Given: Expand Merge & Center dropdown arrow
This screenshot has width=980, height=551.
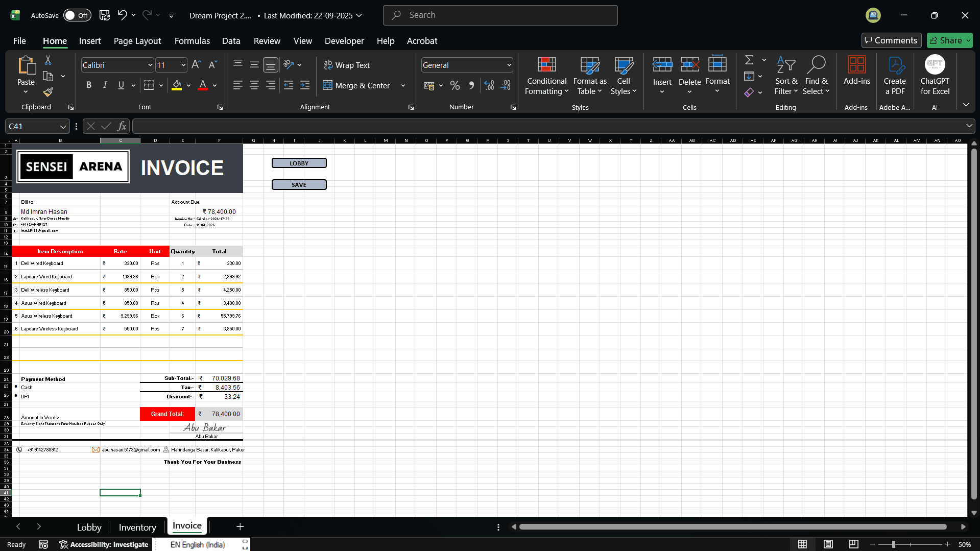Looking at the screenshot, I should (403, 86).
